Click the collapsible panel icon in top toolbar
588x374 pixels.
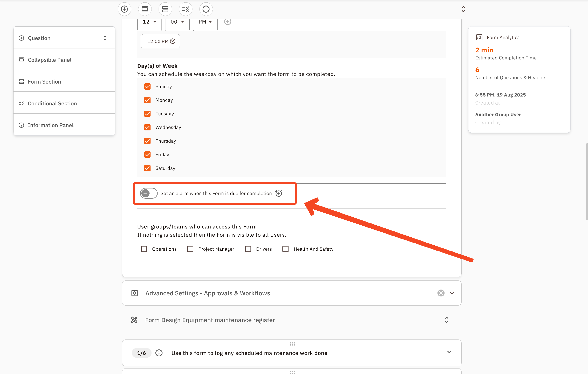pos(145,9)
